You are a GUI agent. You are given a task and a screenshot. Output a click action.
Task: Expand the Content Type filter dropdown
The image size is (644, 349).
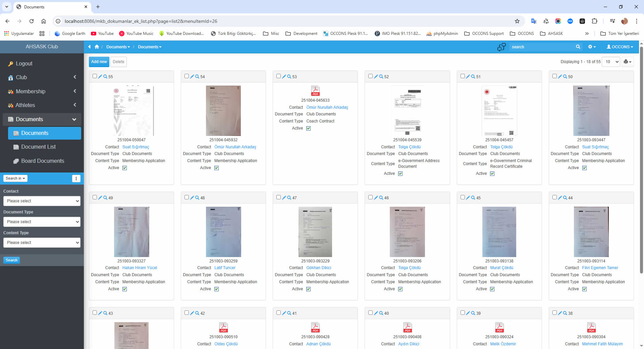[42, 243]
